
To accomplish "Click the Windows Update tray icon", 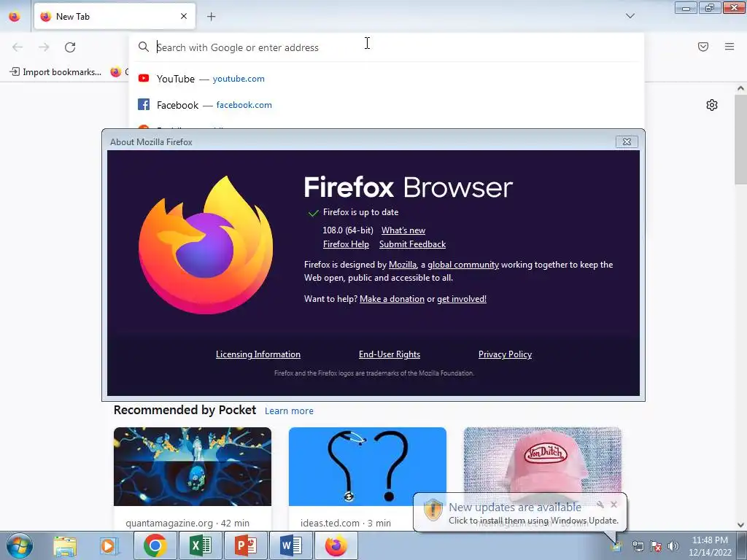I will click(x=616, y=546).
